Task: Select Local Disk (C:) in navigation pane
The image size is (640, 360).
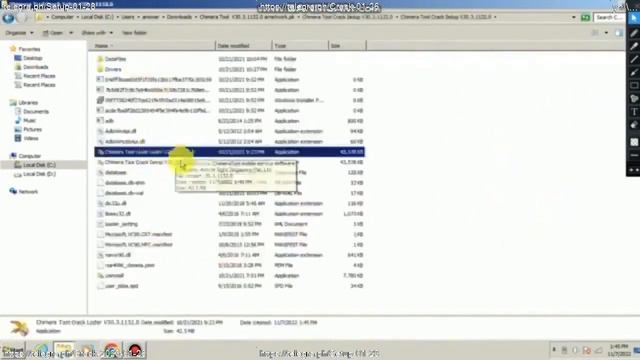Action: (x=39, y=165)
